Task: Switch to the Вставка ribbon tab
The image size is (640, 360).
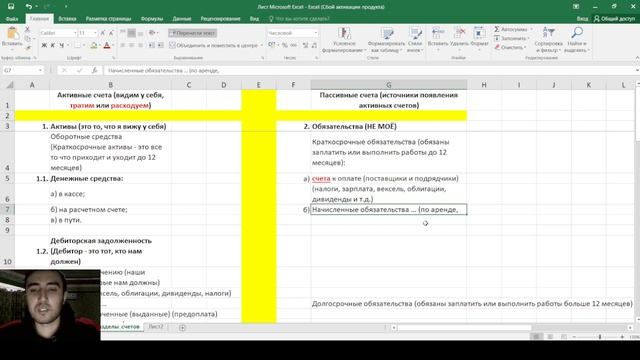Action: (x=67, y=18)
